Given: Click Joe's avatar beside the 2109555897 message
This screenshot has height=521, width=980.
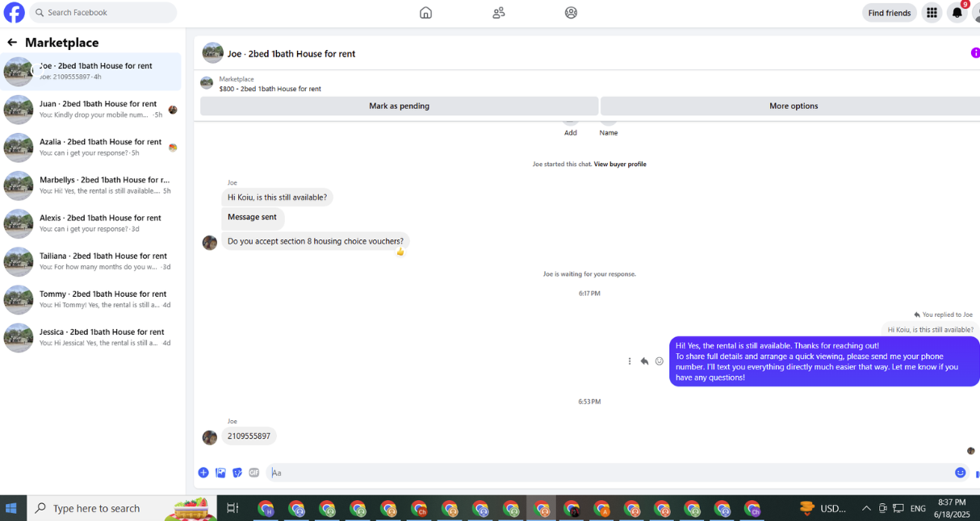Looking at the screenshot, I should pos(210,437).
